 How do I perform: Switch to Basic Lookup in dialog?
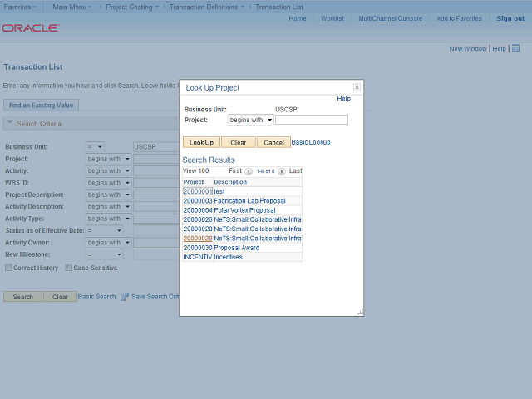[x=311, y=142]
